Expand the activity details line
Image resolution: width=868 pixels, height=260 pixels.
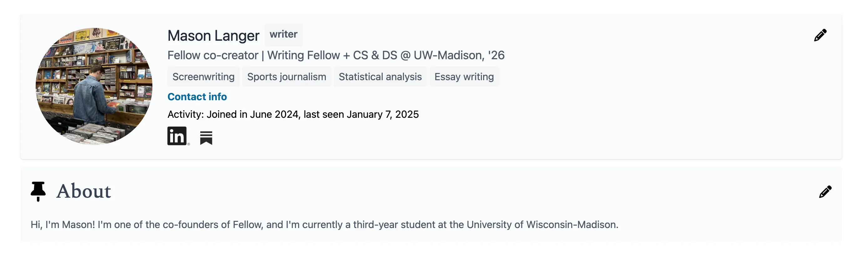pyautogui.click(x=293, y=114)
